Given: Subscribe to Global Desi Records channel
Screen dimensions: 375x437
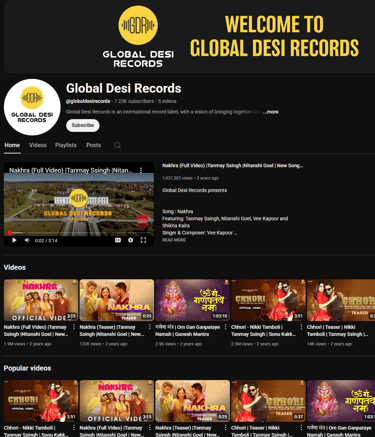Looking at the screenshot, I should (x=83, y=125).
